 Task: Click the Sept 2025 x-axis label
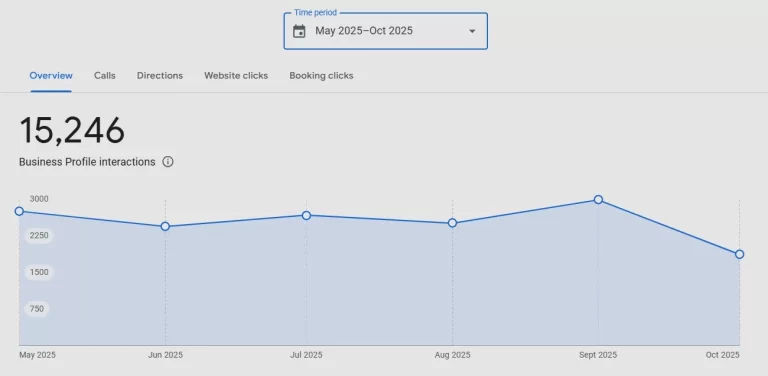pyautogui.click(x=598, y=355)
